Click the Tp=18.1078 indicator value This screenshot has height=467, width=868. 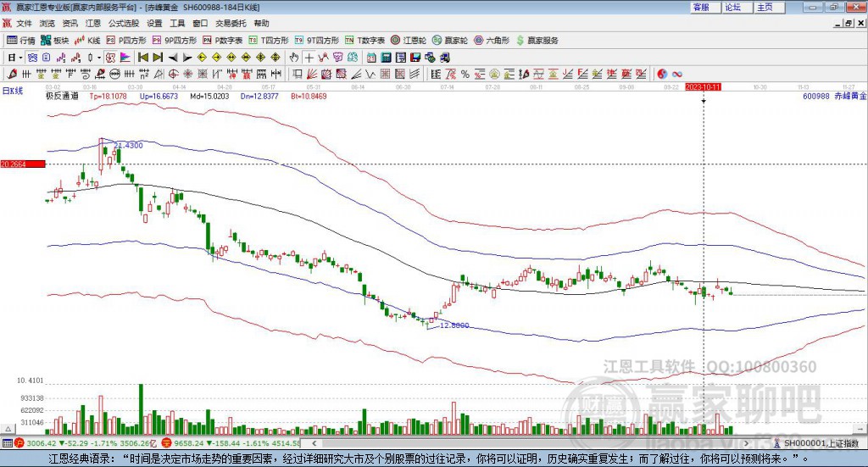108,97
